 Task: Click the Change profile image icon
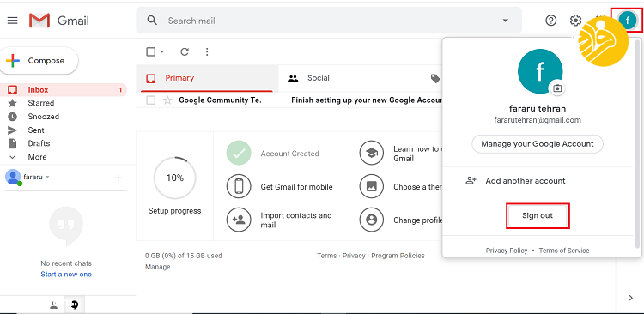372,220
